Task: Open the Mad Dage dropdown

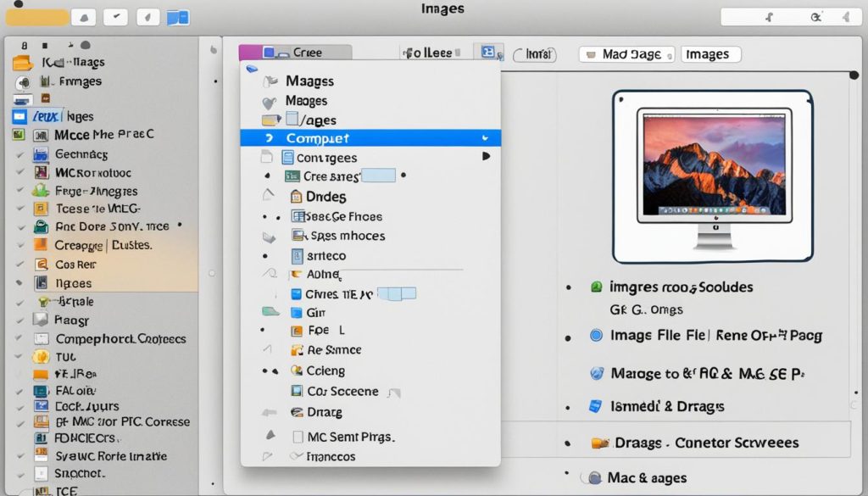Action: coord(626,54)
